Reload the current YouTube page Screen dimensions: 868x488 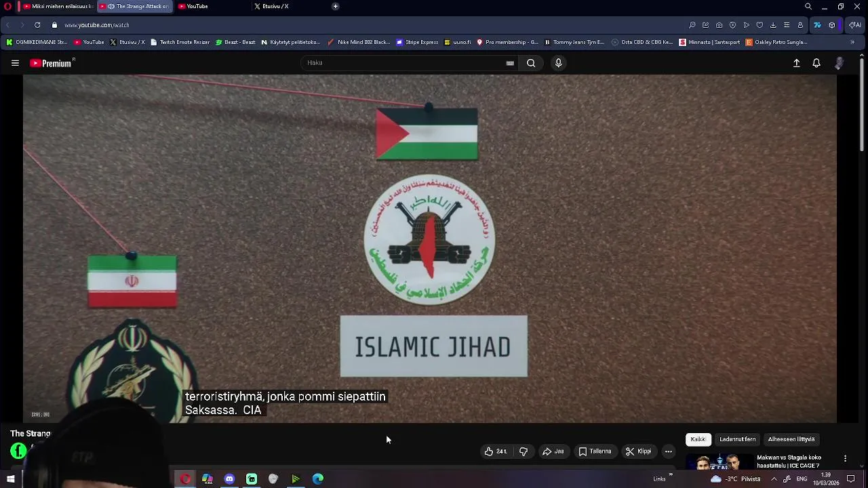click(37, 25)
